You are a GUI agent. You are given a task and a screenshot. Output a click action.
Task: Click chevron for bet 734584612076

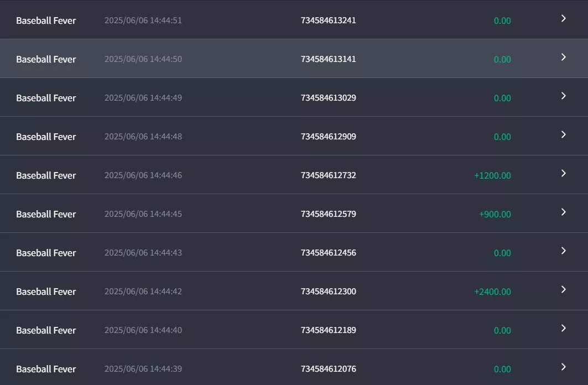coord(563,367)
